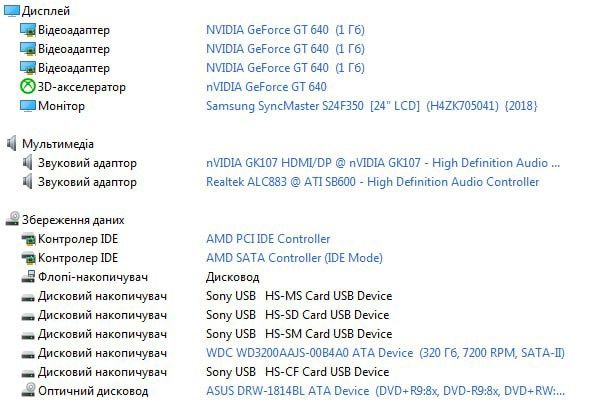The width and height of the screenshot is (592, 403).
Task: Click the first Контролер IDE icon
Action: [28, 239]
